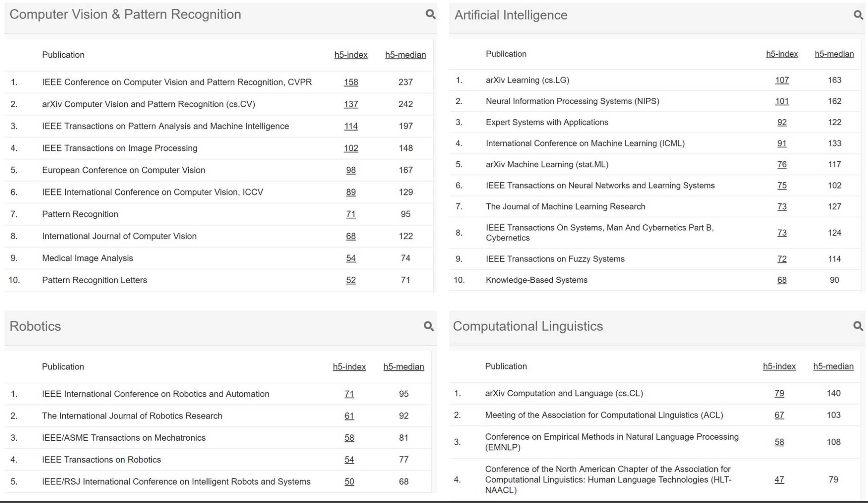This screenshot has height=503, width=868.
Task: Open h5-index 68 for Knowledge-Based Systems
Action: click(782, 280)
